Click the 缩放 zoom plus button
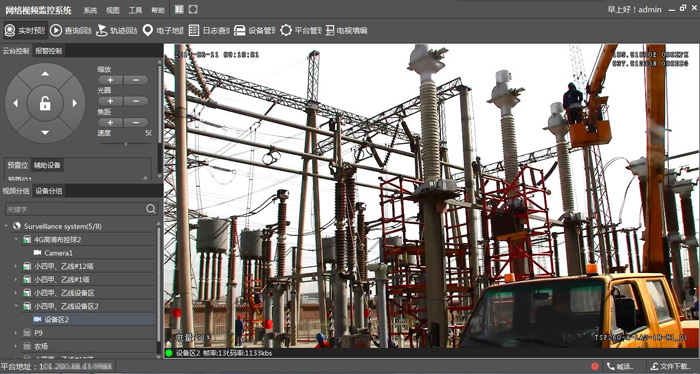Screen dimensions: 700x374 (110, 80)
